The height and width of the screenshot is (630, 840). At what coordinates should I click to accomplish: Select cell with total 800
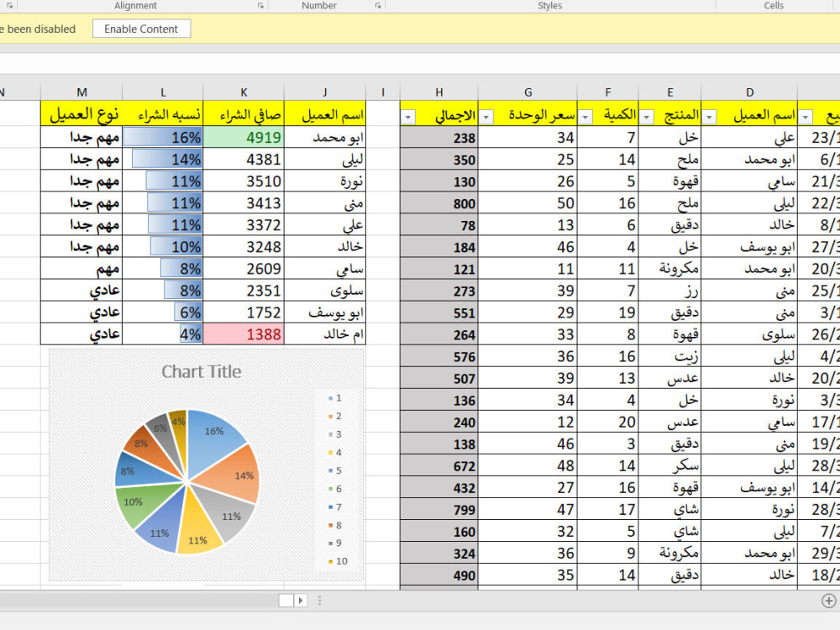[x=438, y=203]
